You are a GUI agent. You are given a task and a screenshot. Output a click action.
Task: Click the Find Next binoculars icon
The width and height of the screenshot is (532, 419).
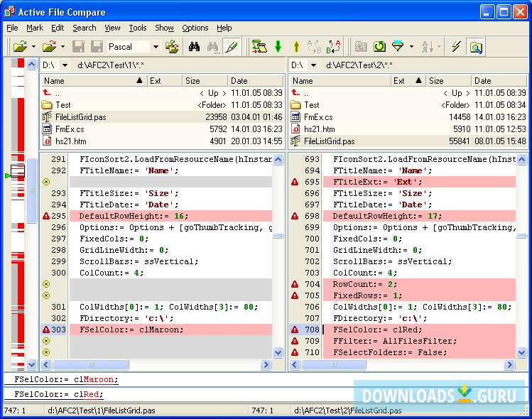(x=213, y=47)
